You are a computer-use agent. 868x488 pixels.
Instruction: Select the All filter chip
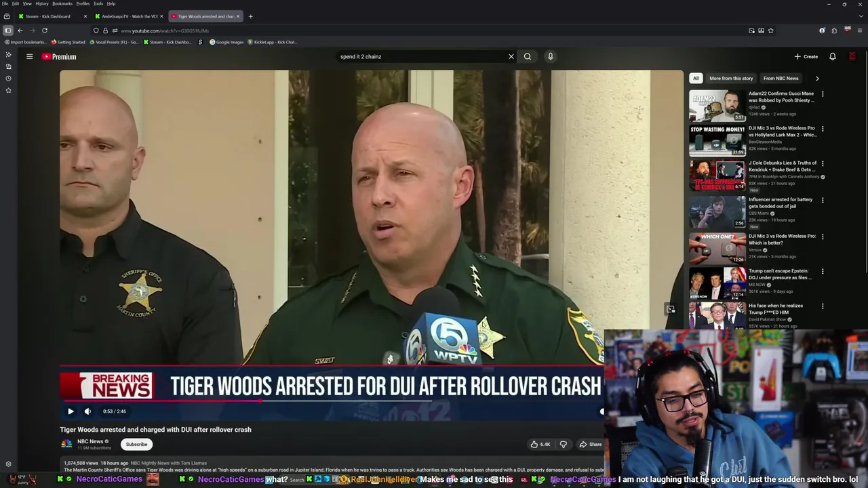click(696, 79)
